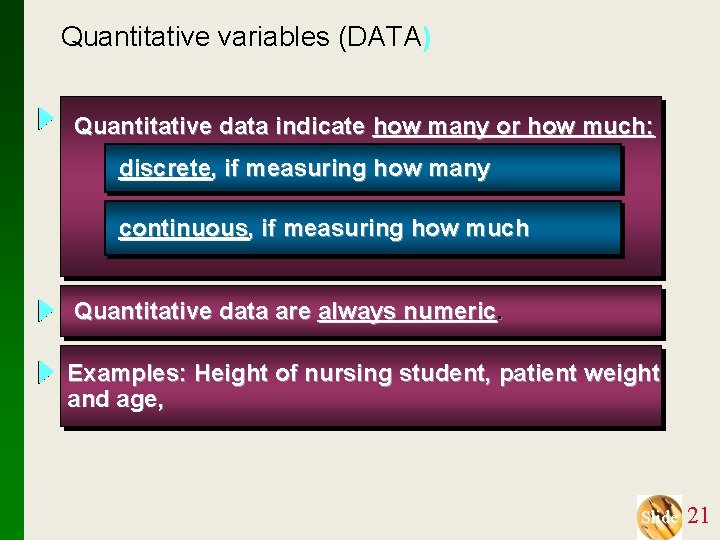Select the slide number 21

click(699, 516)
